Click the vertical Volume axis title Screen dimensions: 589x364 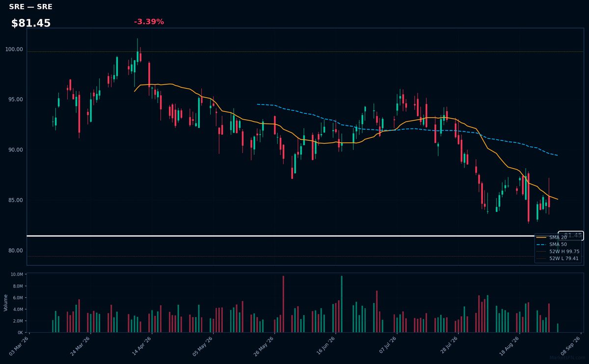[x=5, y=303]
